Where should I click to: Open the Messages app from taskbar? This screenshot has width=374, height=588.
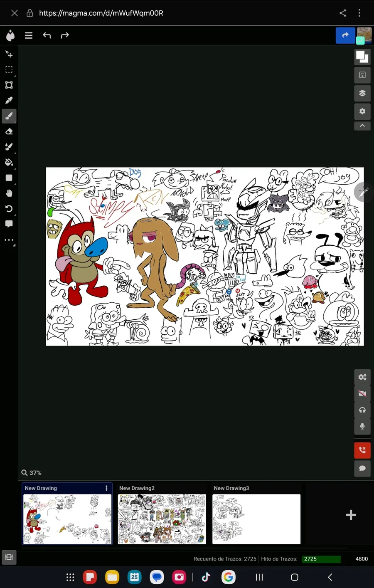coord(157,577)
